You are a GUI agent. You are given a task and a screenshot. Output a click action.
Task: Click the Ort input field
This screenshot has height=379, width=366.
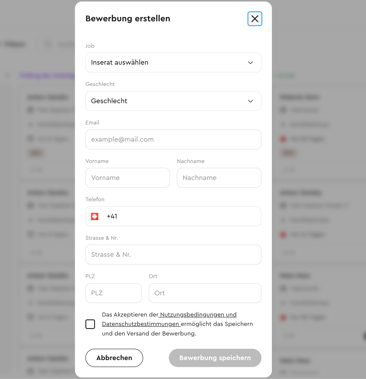tap(205, 293)
